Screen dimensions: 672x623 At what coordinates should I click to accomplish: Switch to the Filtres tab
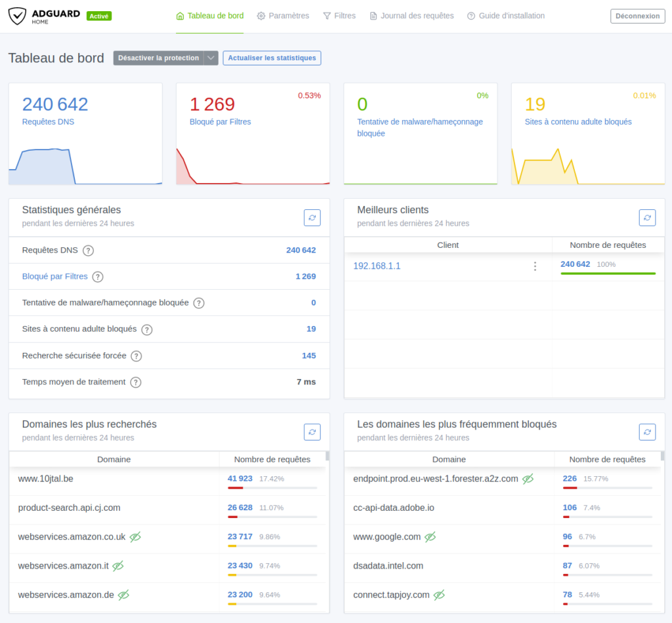[339, 16]
